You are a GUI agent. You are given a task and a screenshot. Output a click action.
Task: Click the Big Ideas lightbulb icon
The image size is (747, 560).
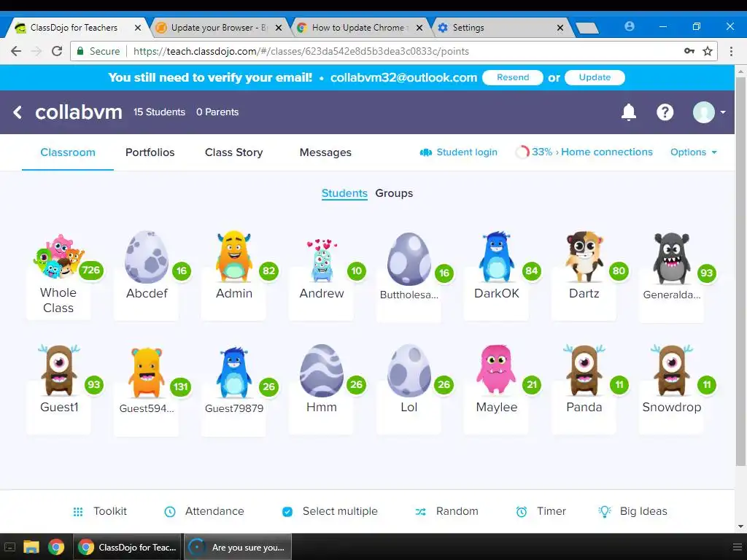pos(605,511)
